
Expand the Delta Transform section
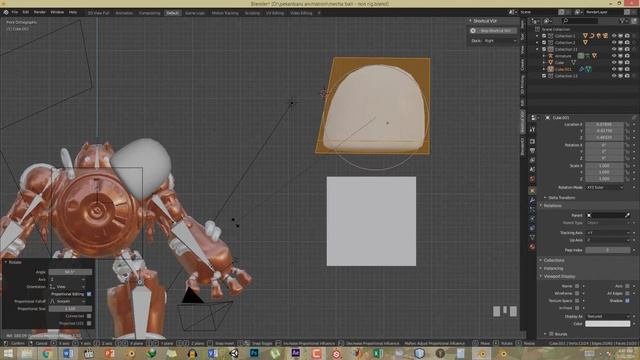click(562, 198)
